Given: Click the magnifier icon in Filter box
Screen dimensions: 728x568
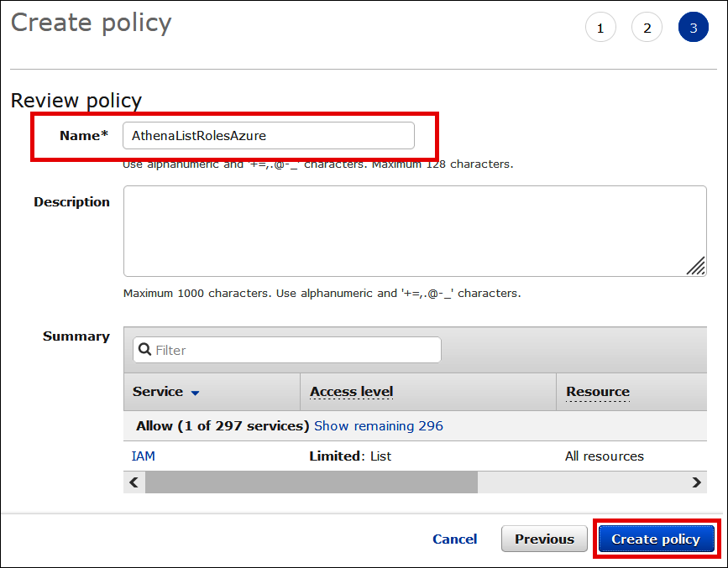Looking at the screenshot, I should 144,350.
